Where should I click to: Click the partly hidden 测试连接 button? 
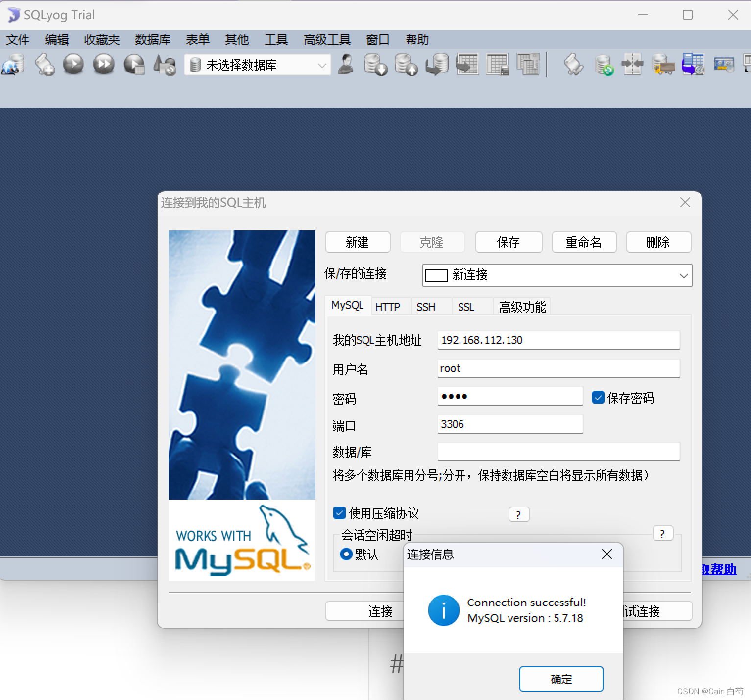pos(657,611)
